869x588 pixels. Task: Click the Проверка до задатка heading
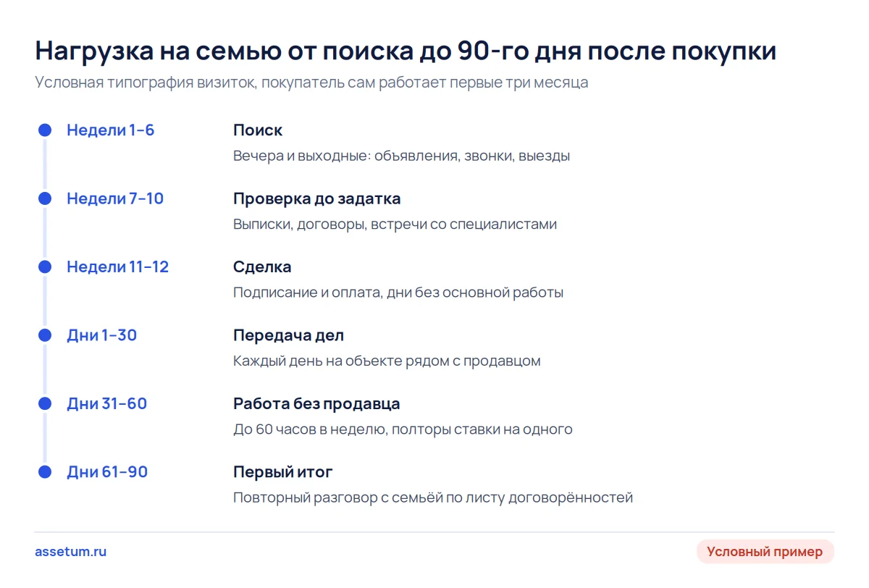pyautogui.click(x=317, y=198)
